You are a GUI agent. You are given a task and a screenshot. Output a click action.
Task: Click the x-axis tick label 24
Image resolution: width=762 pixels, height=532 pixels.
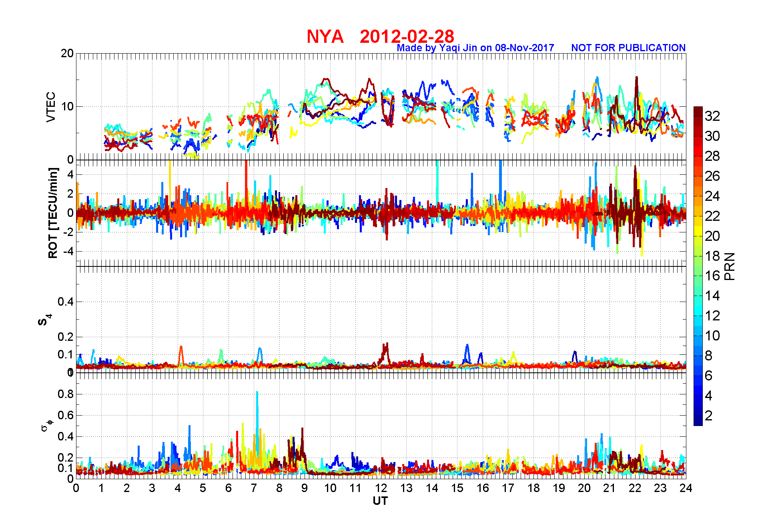click(x=686, y=488)
